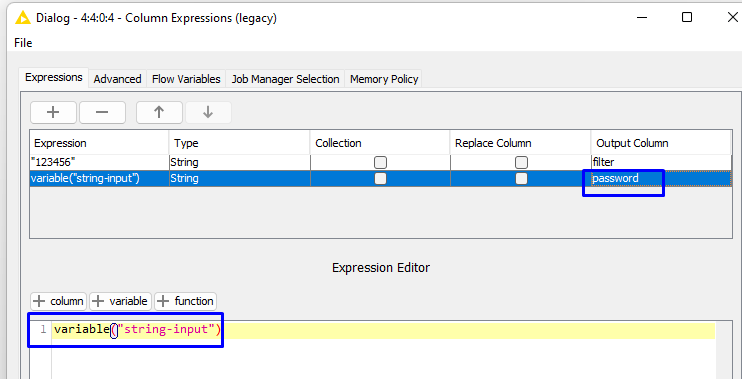Click the Collection column header

(380, 143)
